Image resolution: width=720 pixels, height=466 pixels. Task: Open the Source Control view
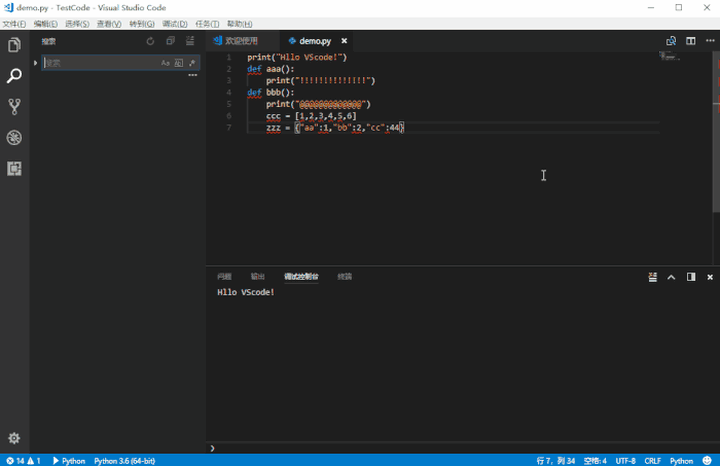coord(14,107)
